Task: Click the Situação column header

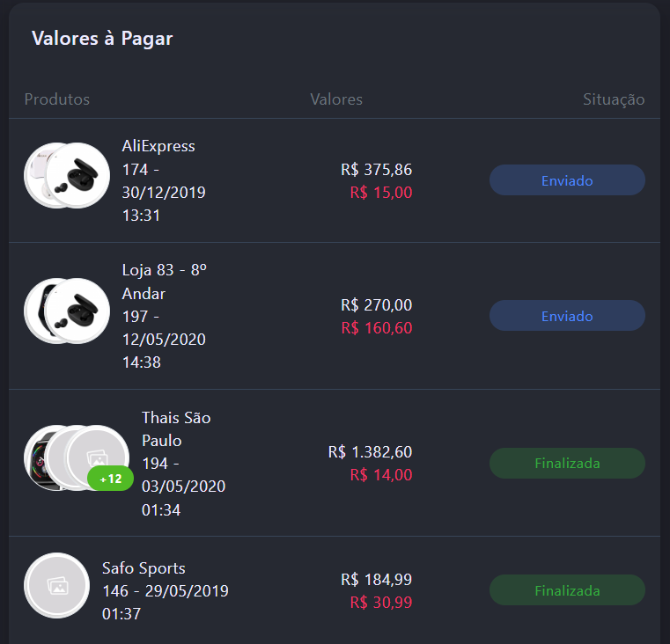Action: click(614, 99)
